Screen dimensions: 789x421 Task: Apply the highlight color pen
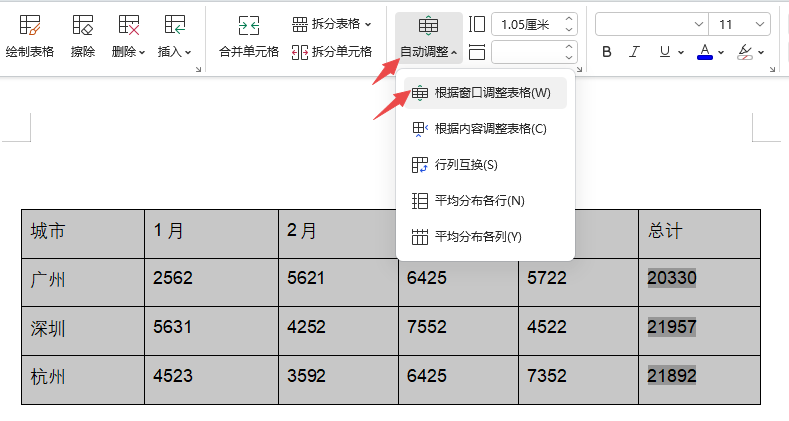tap(745, 52)
